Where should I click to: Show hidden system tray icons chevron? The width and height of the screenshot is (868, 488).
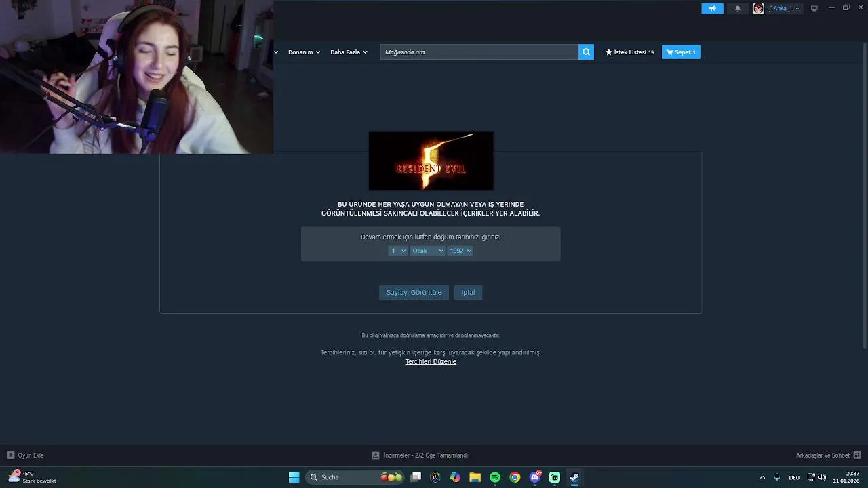[x=762, y=477]
